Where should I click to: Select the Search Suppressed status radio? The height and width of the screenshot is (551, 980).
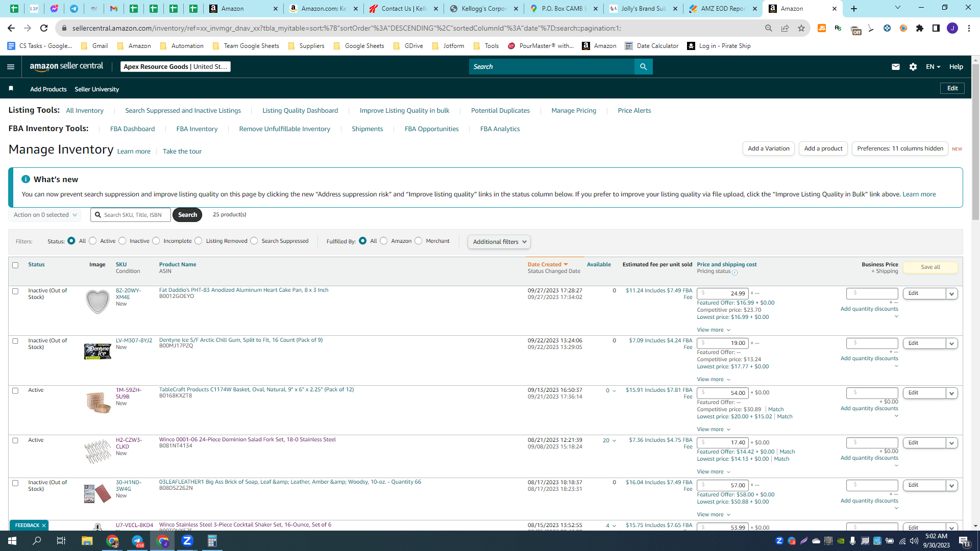click(x=254, y=241)
